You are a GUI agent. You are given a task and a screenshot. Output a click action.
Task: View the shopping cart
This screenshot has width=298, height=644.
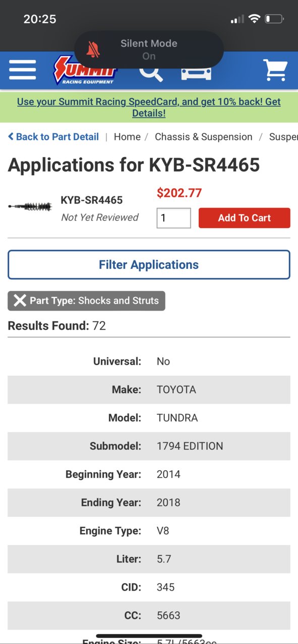275,70
